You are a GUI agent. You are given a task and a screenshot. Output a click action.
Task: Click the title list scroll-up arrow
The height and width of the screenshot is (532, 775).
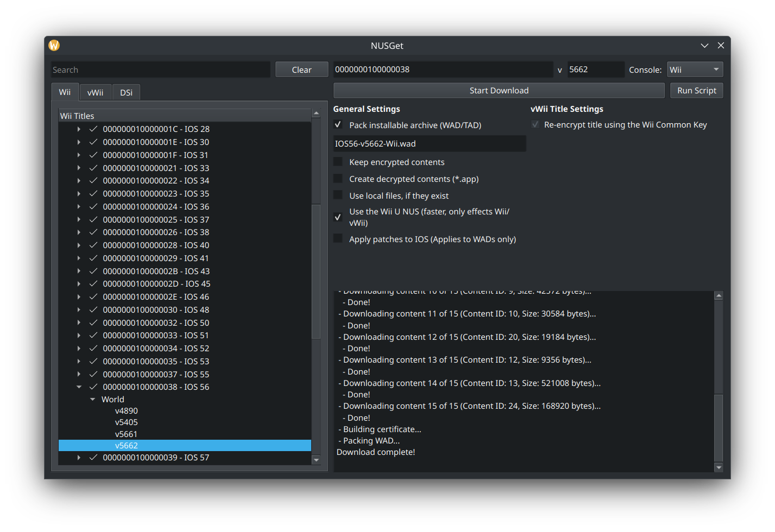pos(316,113)
